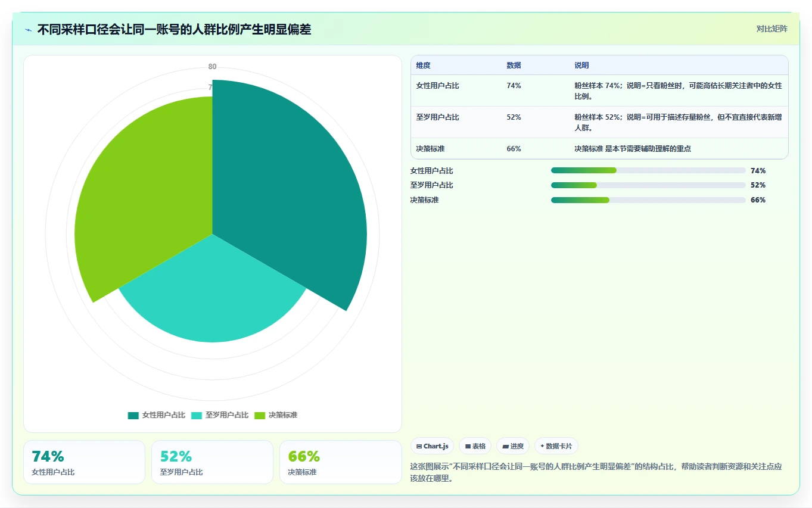This screenshot has width=812, height=508.
Task: Click the 粉丝样本 74% description cell
Action: pyautogui.click(x=678, y=91)
